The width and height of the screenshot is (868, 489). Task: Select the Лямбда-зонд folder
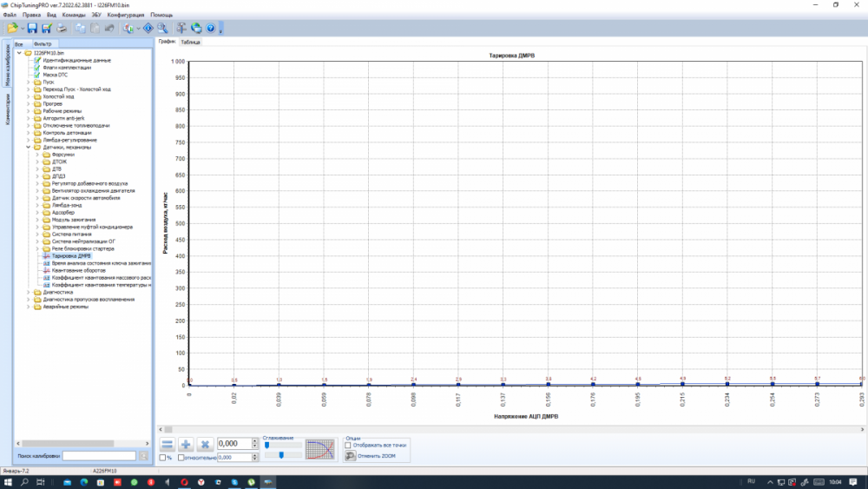point(67,205)
